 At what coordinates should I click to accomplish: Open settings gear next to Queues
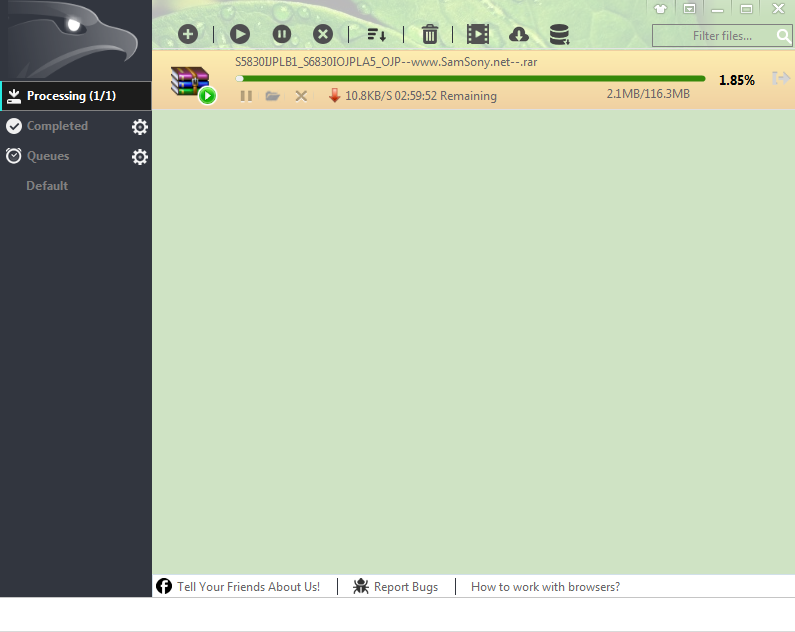(139, 157)
